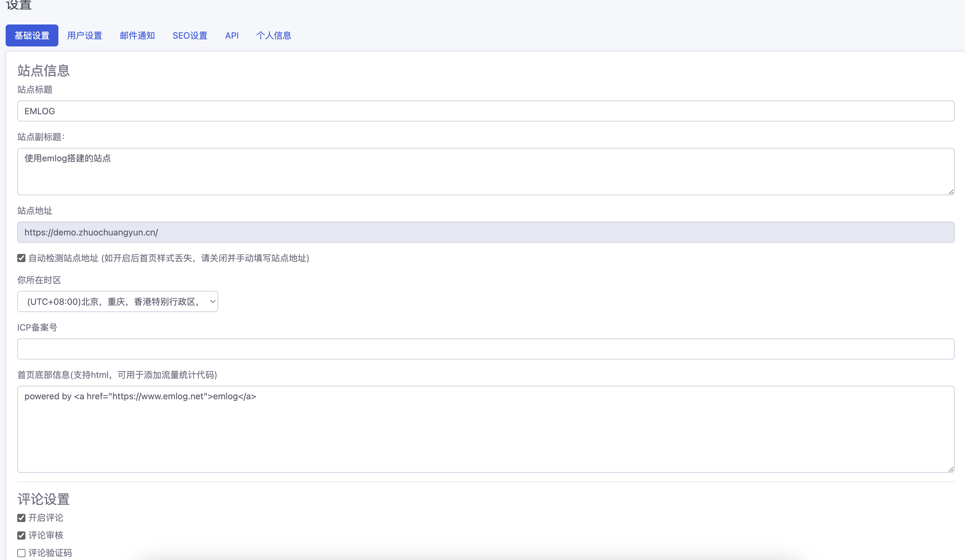Click the 站点信息 section heading
This screenshot has height=560, width=965.
[x=43, y=71]
